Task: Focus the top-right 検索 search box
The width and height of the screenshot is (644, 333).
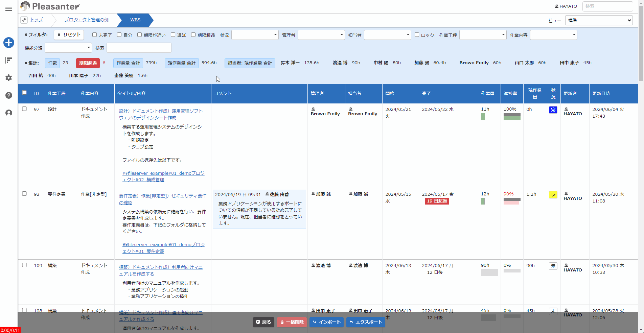Action: tap(607, 6)
